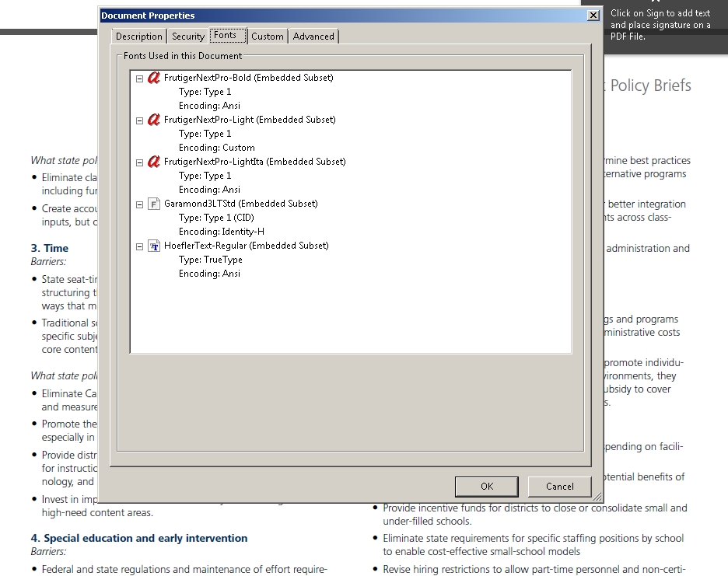The width and height of the screenshot is (728, 576).
Task: Collapse the HoeflerText-Regular font node
Action: tap(140, 246)
